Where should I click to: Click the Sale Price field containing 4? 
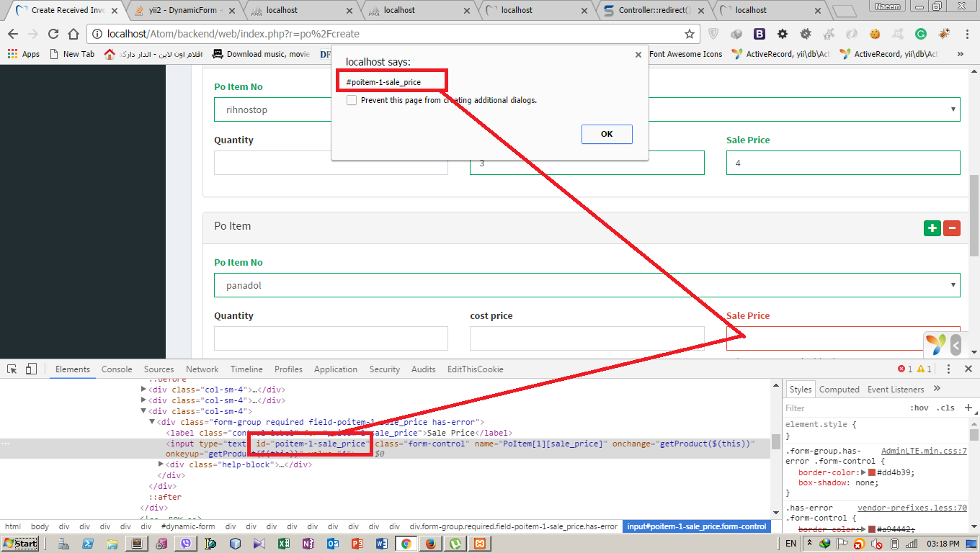click(843, 163)
